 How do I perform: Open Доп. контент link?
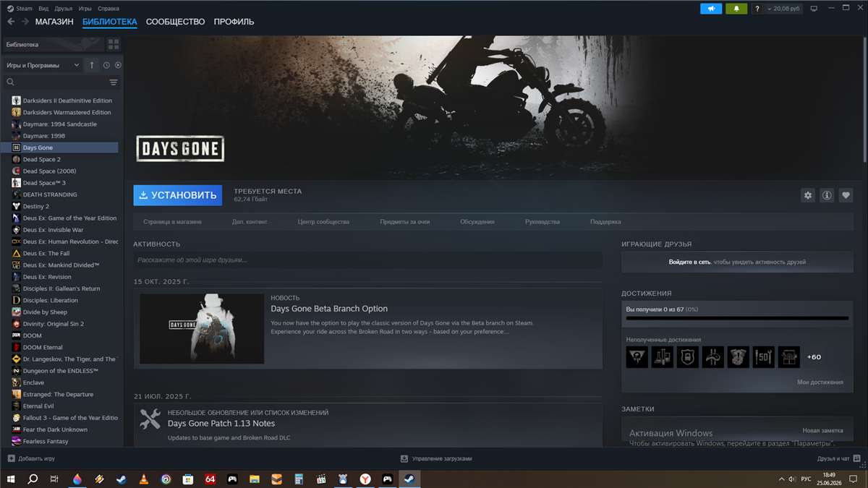250,222
